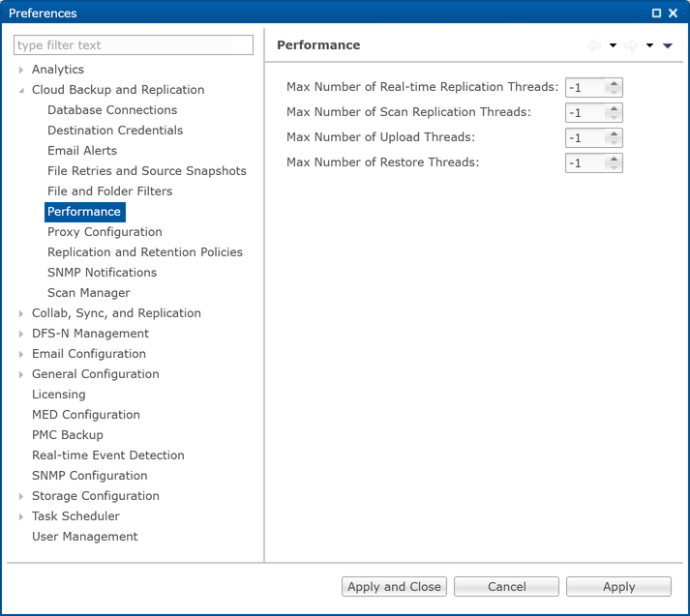Expand the Analytics tree node

tap(20, 70)
